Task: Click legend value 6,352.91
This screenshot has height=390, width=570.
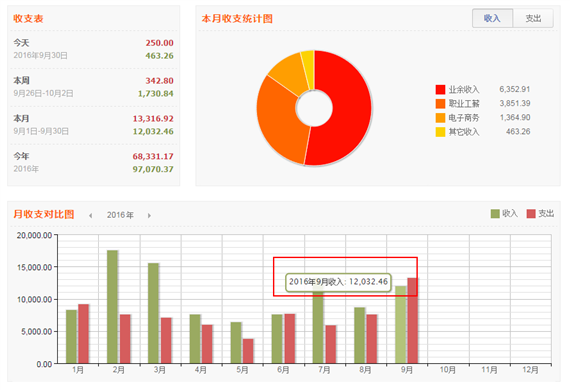Action: [x=515, y=89]
